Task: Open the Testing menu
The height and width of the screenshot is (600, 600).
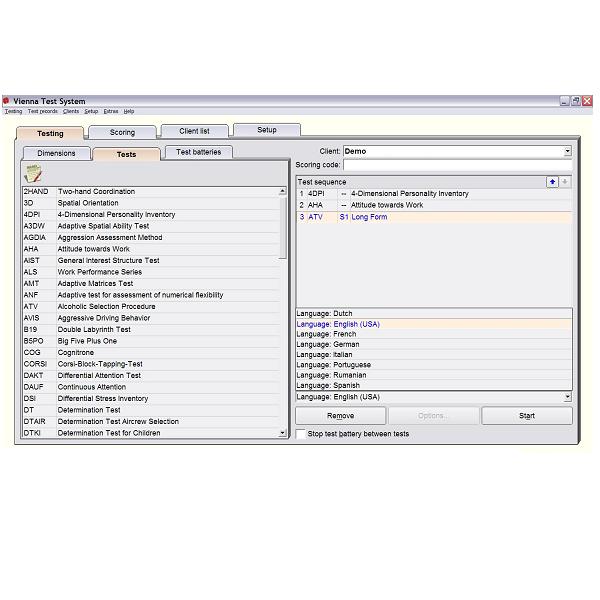Action: coord(13,111)
